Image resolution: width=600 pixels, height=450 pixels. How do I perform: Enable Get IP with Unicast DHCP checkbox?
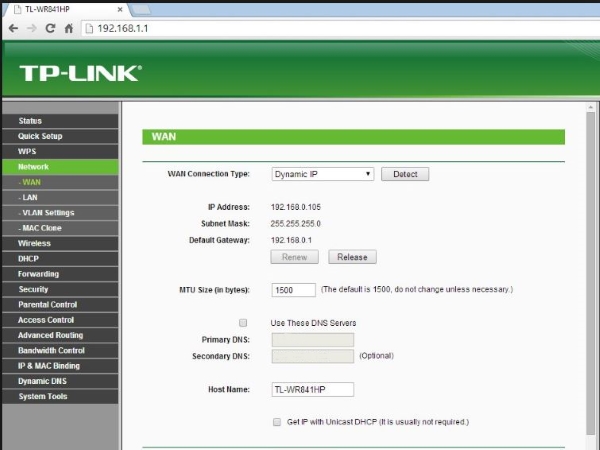coord(277,422)
